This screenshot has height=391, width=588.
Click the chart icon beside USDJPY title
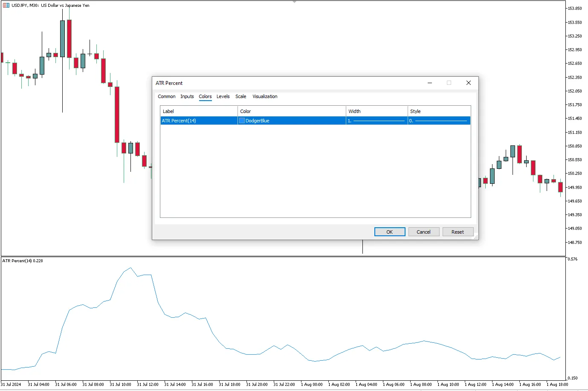click(6, 6)
